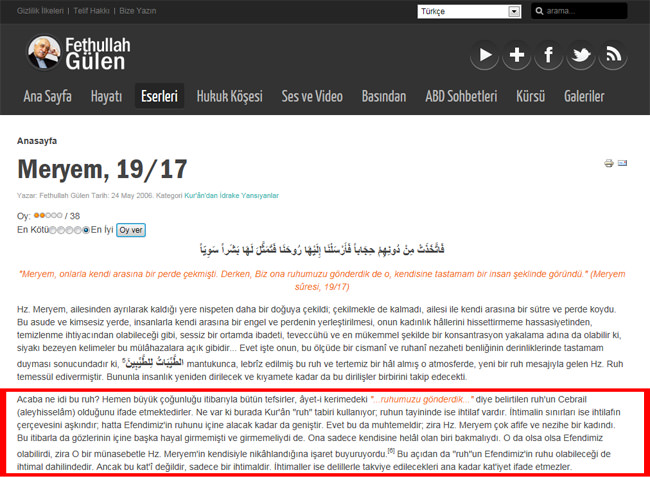Open ABD Sohbetleri menu item

click(x=461, y=97)
